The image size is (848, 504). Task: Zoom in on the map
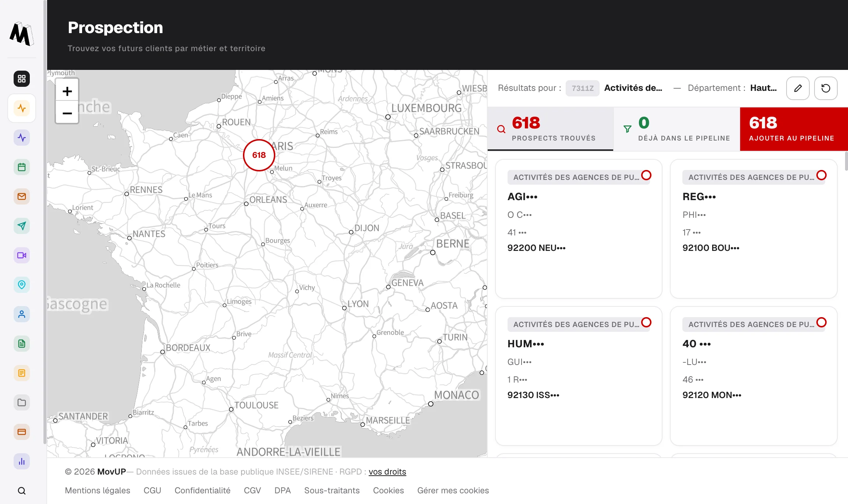click(x=67, y=91)
